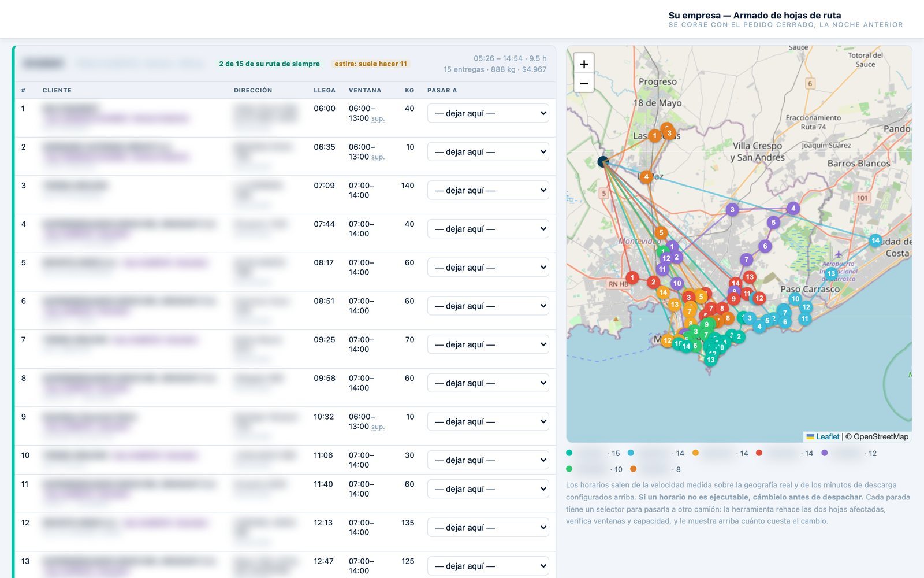Click red stop marker 1 on the map
924x578 pixels.
(632, 278)
